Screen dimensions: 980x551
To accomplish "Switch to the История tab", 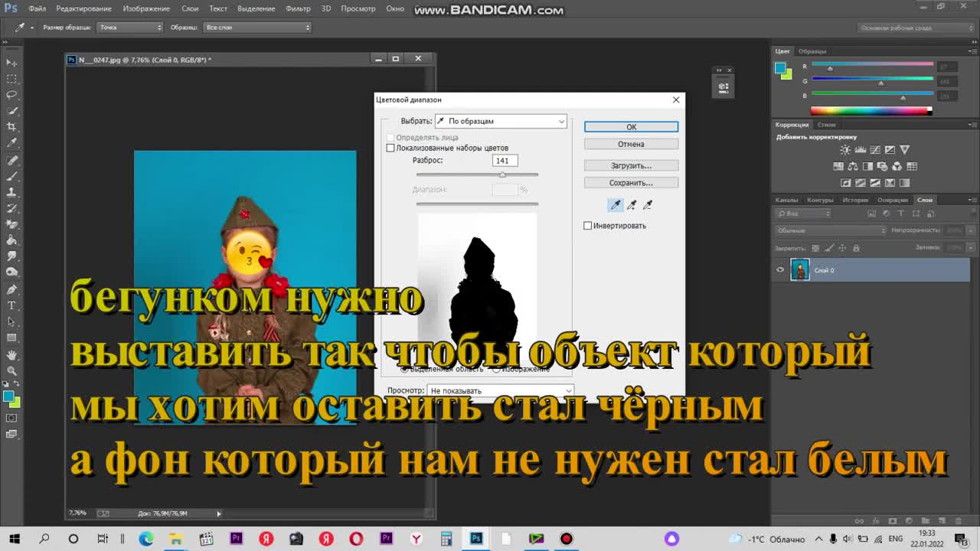I will pyautogui.click(x=855, y=200).
